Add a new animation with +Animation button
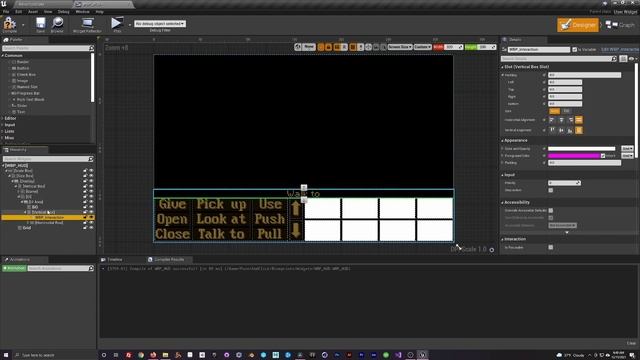Viewport: 640px width, 360px height. [14, 268]
